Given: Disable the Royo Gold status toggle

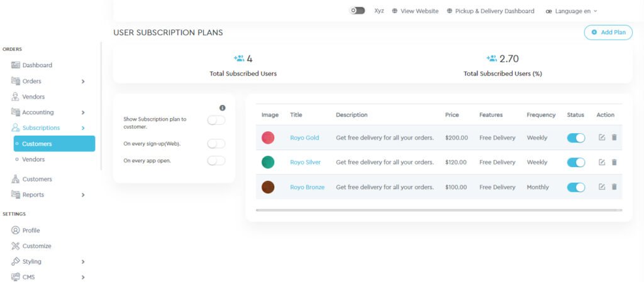Looking at the screenshot, I should 575,138.
